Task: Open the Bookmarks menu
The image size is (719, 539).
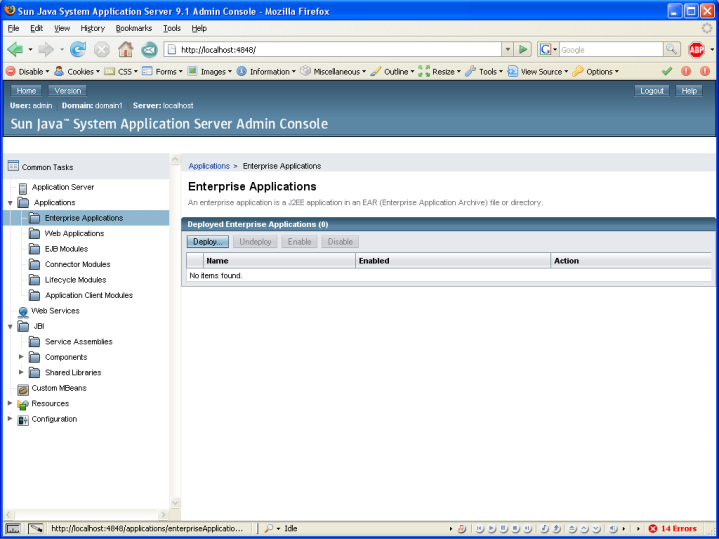Action: coord(133,28)
